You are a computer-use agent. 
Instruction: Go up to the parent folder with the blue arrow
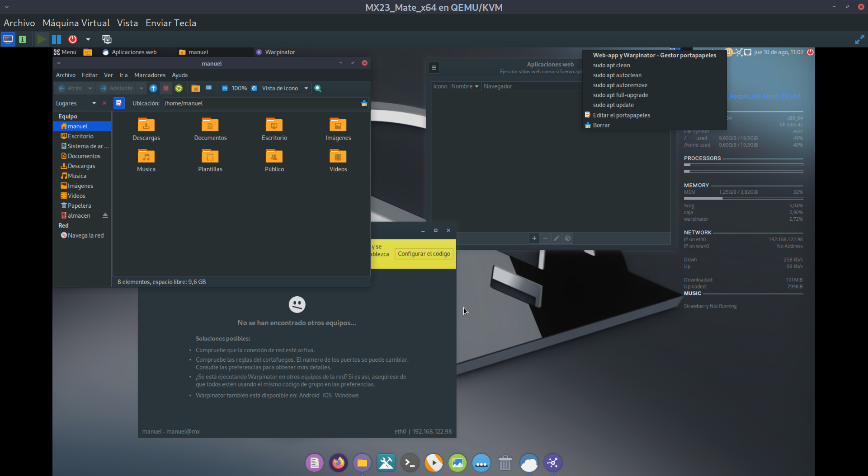[153, 88]
